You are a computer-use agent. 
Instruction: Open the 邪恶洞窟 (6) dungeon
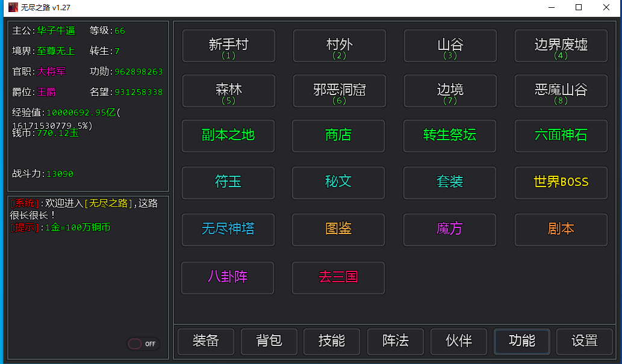point(340,91)
